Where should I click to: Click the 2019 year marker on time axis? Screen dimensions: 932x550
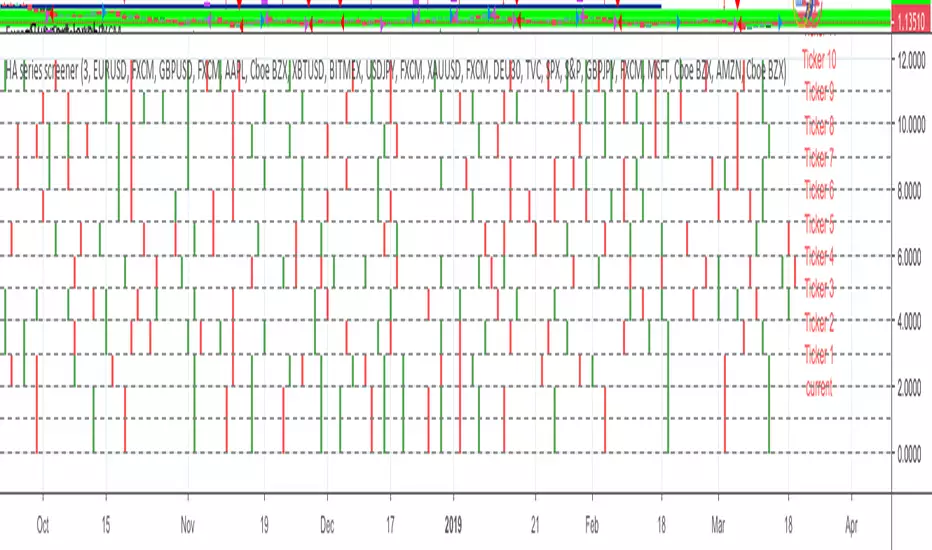tap(453, 525)
